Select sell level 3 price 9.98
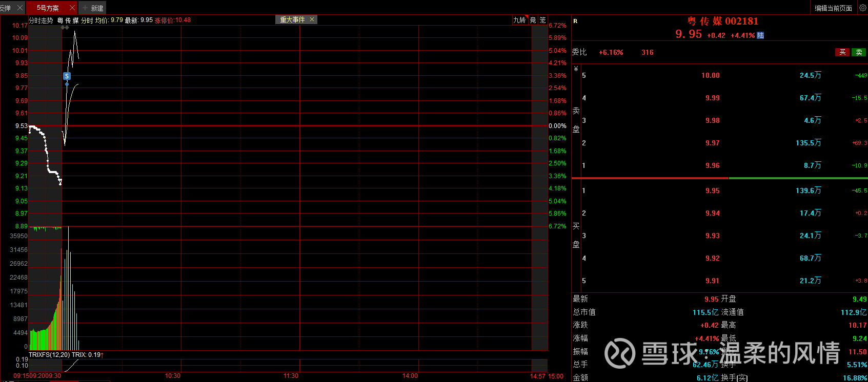Viewport: 868px width, 382px height. click(x=713, y=120)
